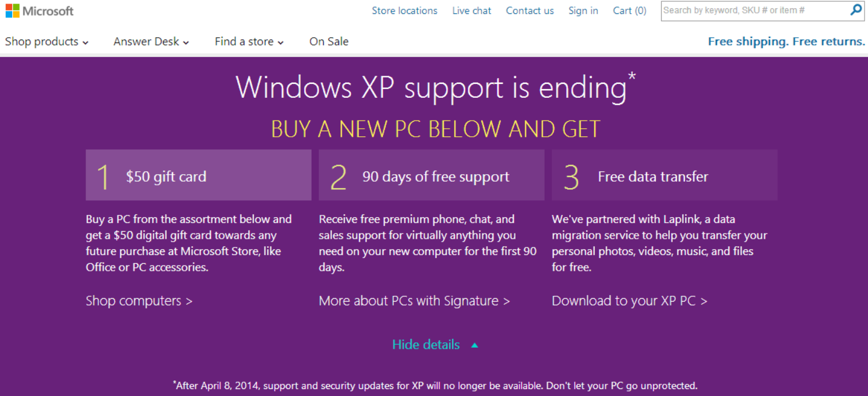This screenshot has width=868, height=396.
Task: Expand the Answer Desk menu
Action: coord(151,41)
